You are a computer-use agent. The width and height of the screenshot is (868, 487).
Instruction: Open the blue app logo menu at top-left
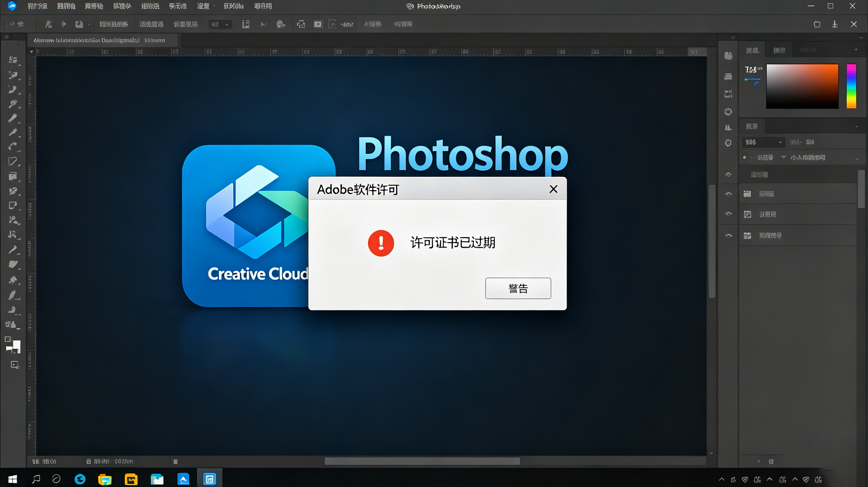coord(12,6)
